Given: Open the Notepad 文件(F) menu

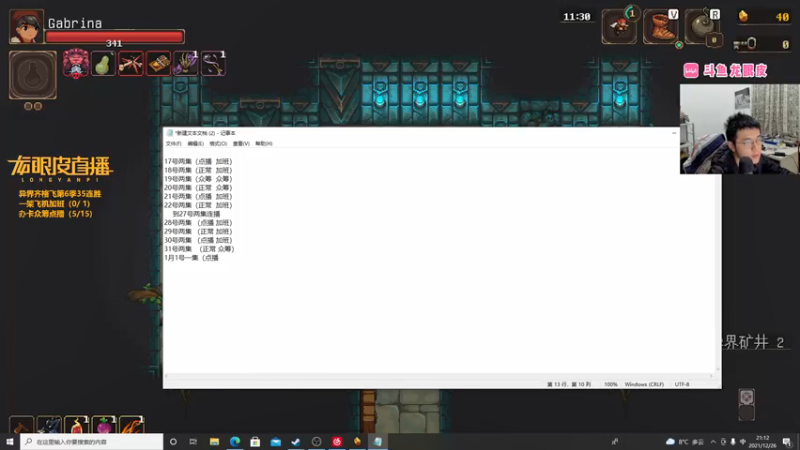Looking at the screenshot, I should point(173,143).
